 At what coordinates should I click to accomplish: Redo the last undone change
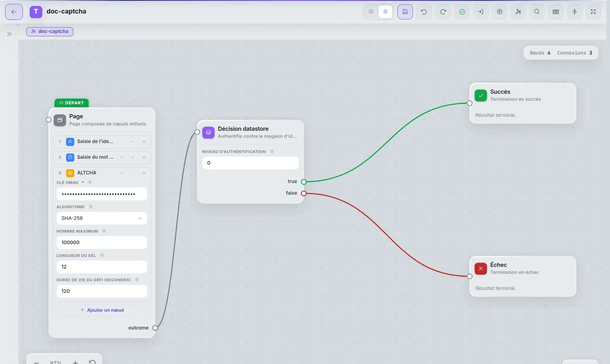click(x=443, y=12)
